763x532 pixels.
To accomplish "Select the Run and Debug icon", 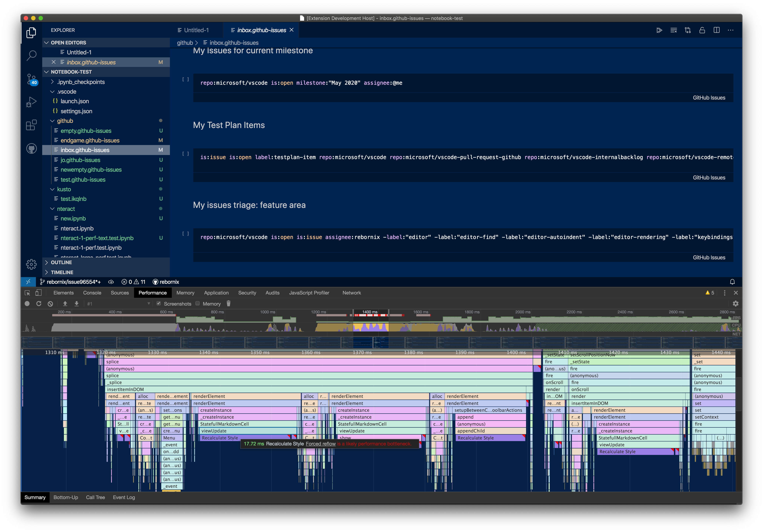I will point(31,102).
